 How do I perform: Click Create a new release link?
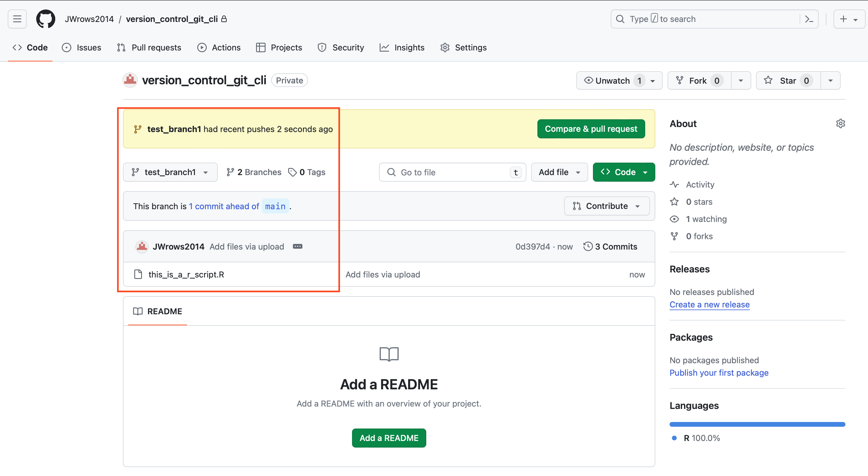709,304
